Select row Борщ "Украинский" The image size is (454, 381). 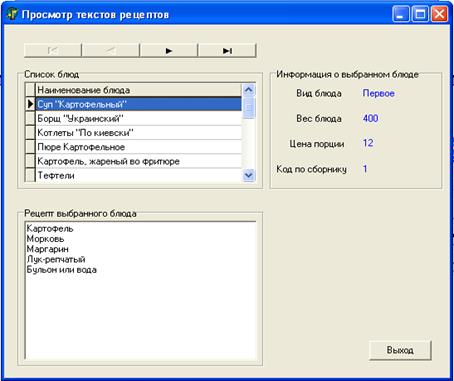click(x=138, y=118)
